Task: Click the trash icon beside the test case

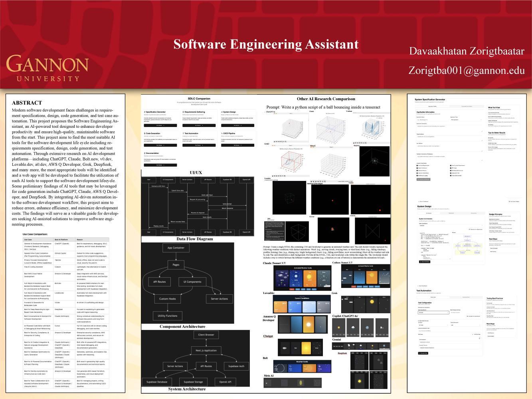Action: [479, 338]
